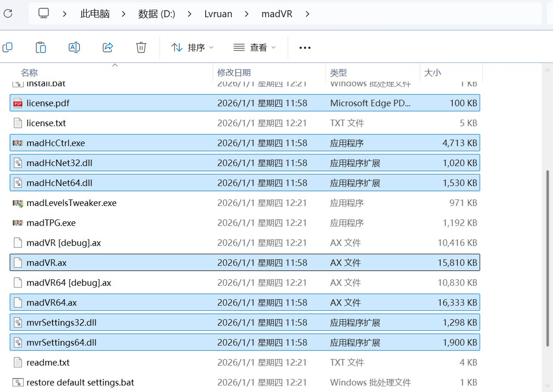Click the madLevelsTweaker.exe application icon
The image size is (553, 392).
click(18, 203)
